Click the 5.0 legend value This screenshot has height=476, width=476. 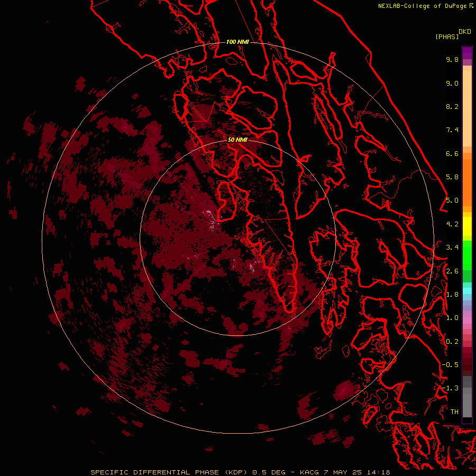click(452, 200)
